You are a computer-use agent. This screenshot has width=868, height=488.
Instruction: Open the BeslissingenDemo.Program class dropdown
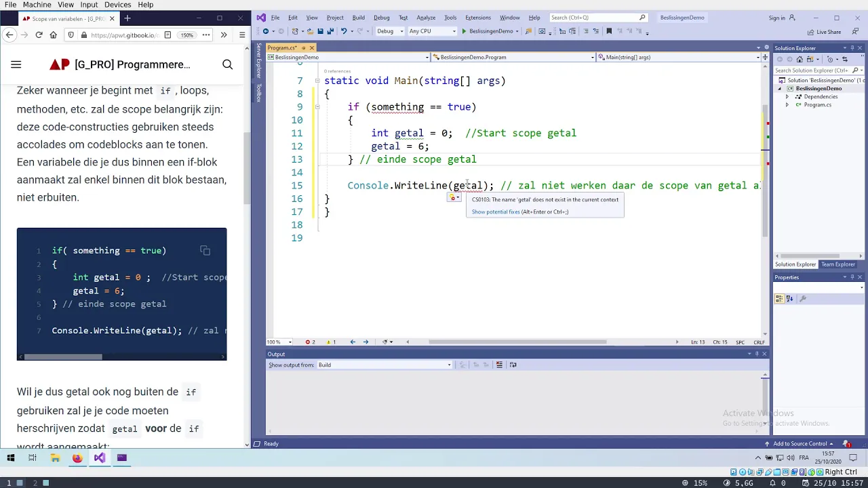pyautogui.click(x=513, y=57)
